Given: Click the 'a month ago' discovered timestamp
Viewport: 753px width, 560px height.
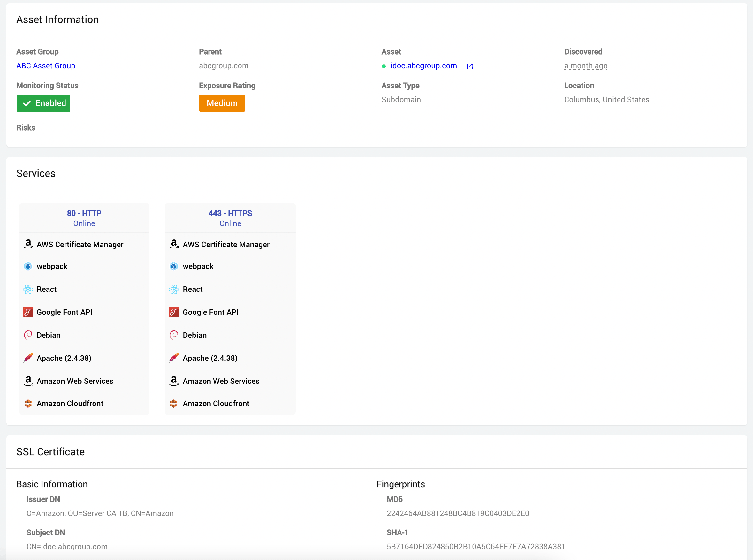Looking at the screenshot, I should point(586,66).
